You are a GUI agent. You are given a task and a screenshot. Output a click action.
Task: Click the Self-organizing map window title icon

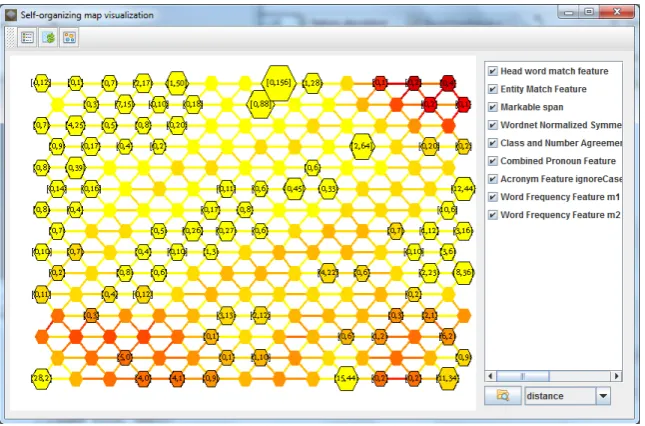pos(11,15)
